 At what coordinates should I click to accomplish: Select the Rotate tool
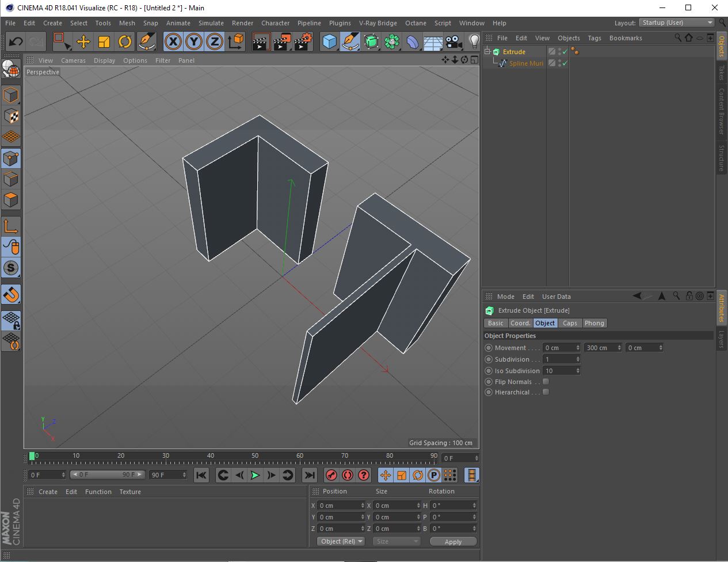coord(125,41)
